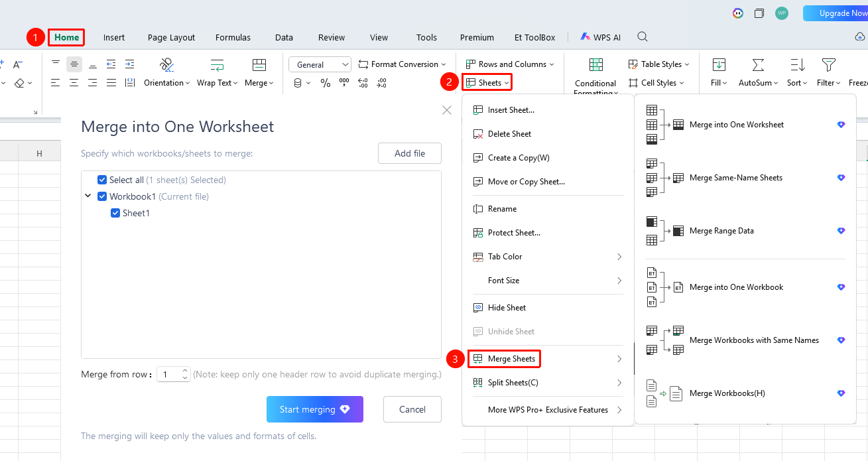This screenshot has height=461, width=868.
Task: Close the Merge into One Worksheet panel
Action: click(x=447, y=110)
